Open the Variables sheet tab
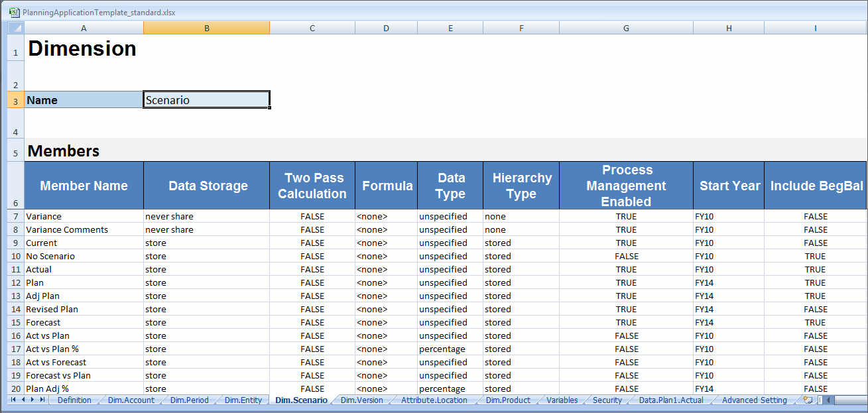 (562, 400)
